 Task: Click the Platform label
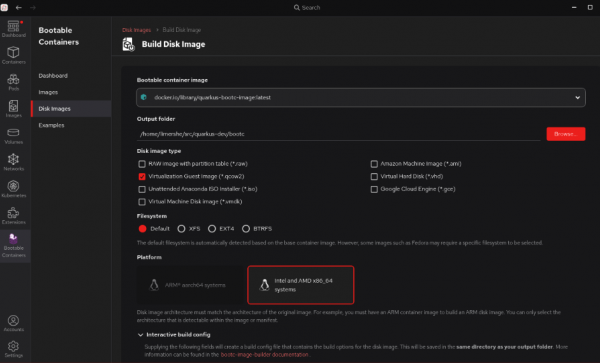149,257
